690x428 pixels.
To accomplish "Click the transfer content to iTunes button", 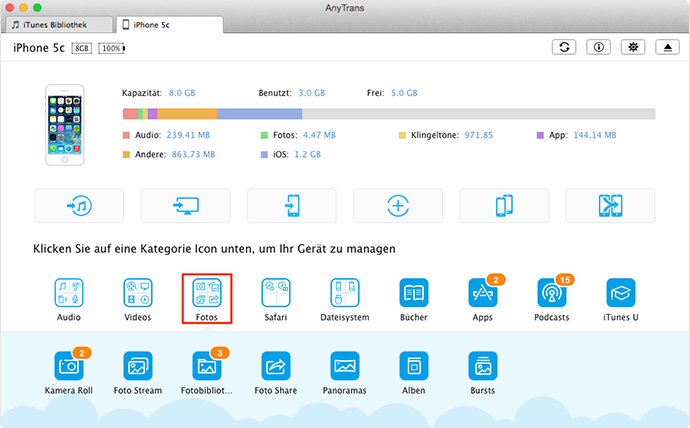I will pos(79,205).
